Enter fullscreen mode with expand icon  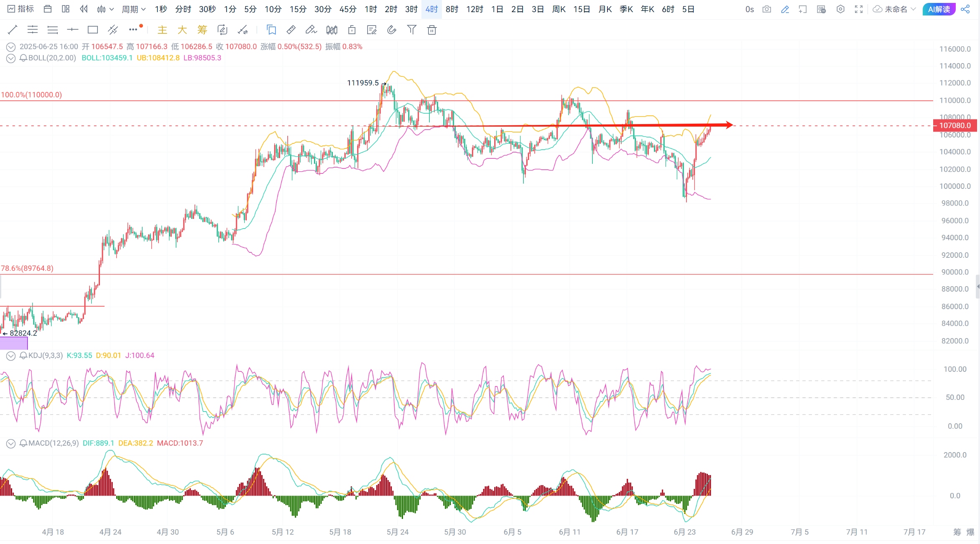tap(859, 9)
